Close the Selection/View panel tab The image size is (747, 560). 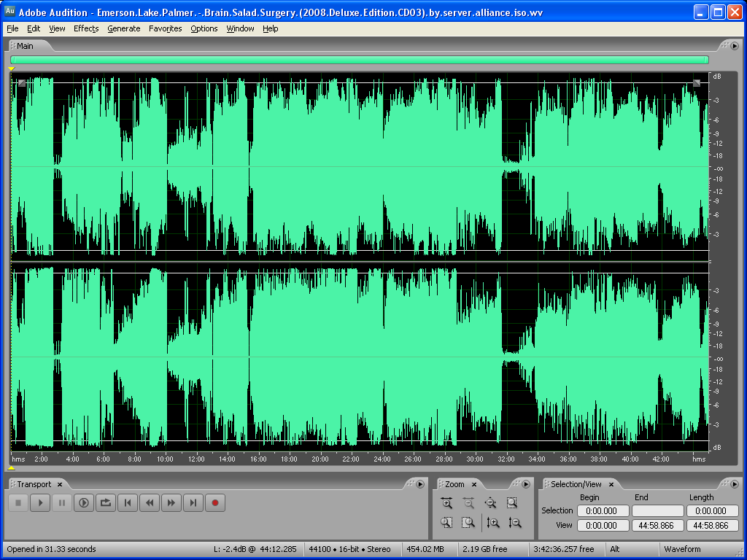pyautogui.click(x=611, y=484)
